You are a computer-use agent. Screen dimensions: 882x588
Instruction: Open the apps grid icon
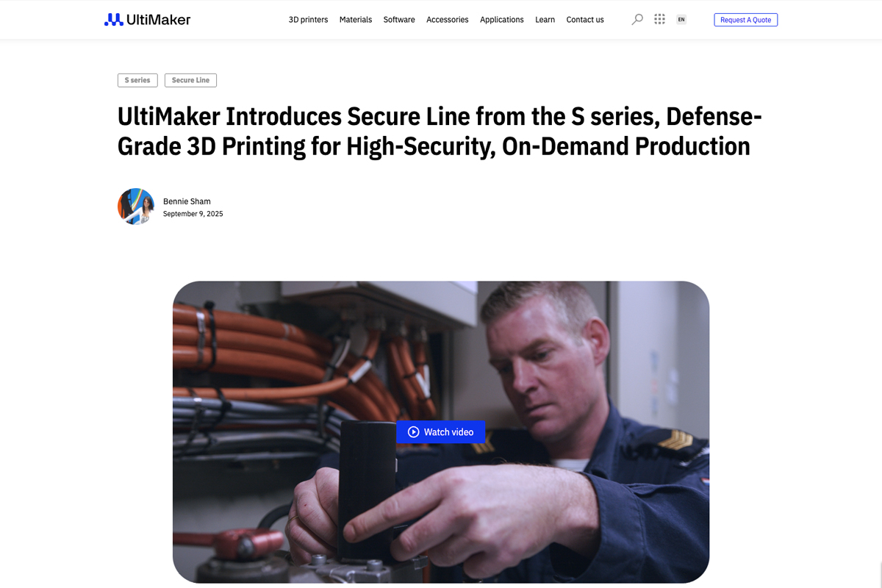tap(659, 20)
